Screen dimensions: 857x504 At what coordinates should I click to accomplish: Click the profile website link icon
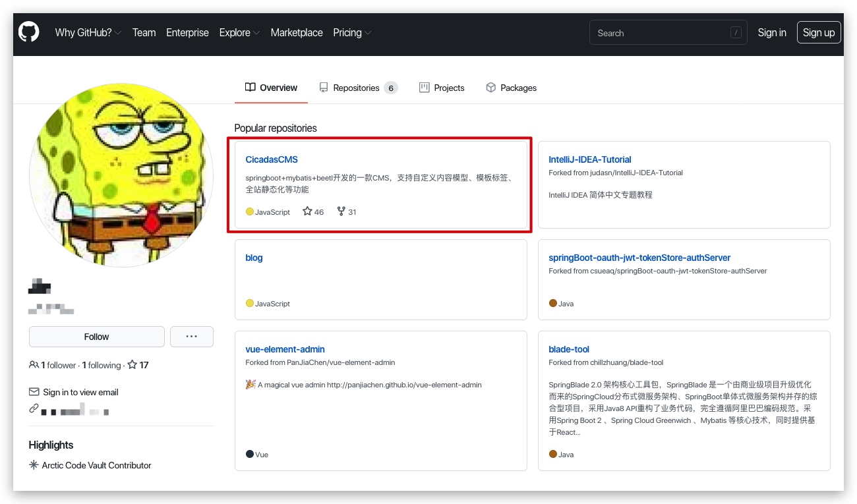[x=34, y=408]
